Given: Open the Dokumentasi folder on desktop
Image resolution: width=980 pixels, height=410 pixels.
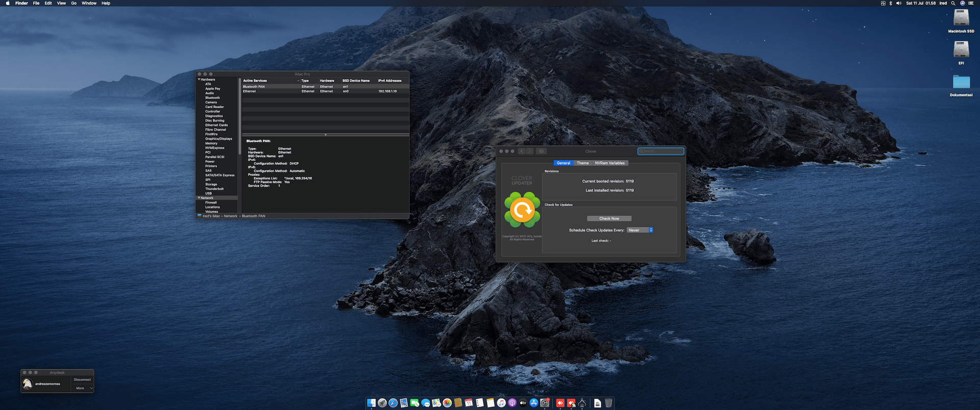Looking at the screenshot, I should coord(961,82).
